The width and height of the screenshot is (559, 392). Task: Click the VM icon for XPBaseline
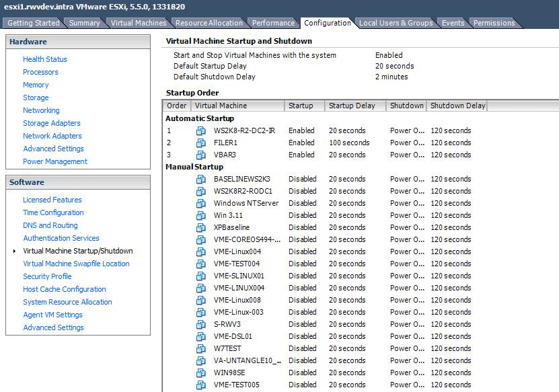click(x=201, y=228)
